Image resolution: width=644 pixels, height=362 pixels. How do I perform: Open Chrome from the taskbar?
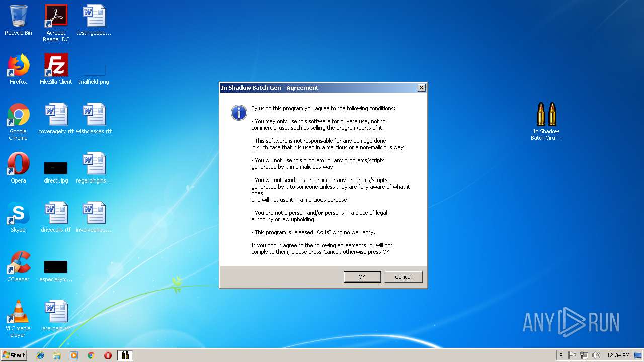coord(91,355)
